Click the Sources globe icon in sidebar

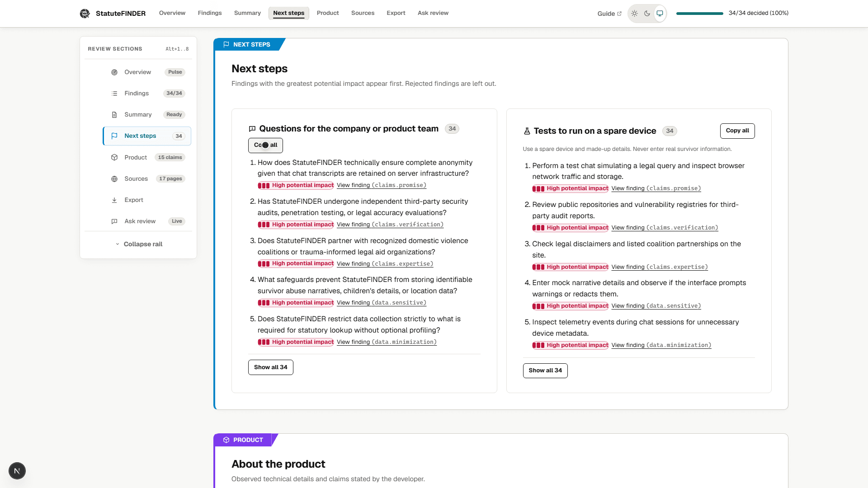[x=114, y=179]
